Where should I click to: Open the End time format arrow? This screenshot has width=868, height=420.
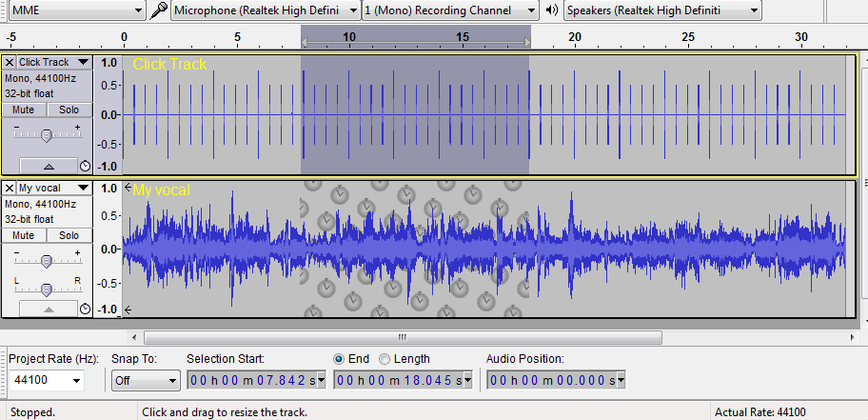(467, 380)
